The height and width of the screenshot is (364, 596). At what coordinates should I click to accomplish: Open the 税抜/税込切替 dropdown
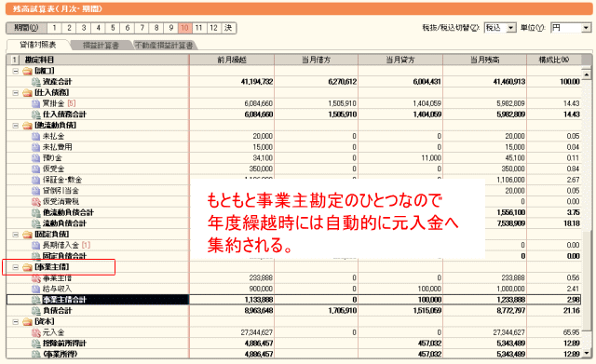511,28
